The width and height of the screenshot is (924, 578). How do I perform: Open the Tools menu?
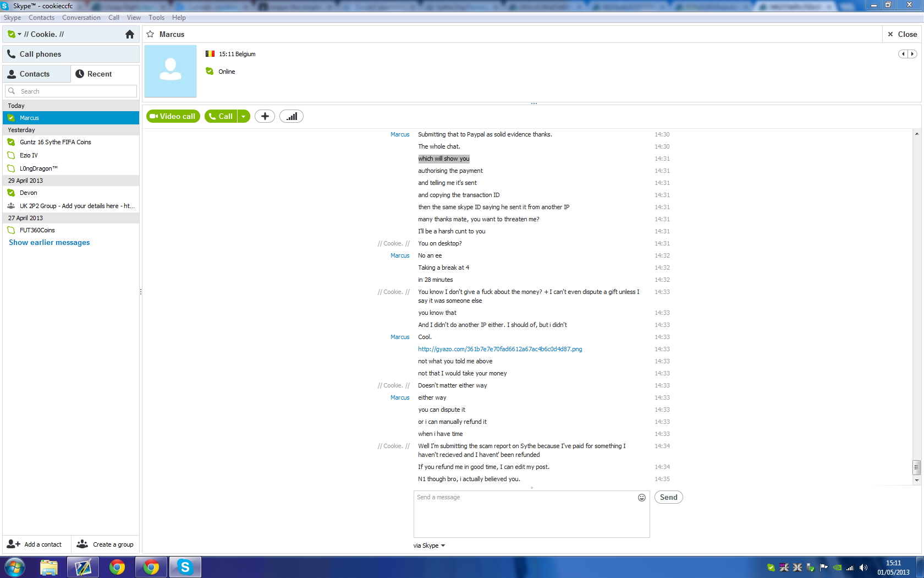pyautogui.click(x=157, y=18)
